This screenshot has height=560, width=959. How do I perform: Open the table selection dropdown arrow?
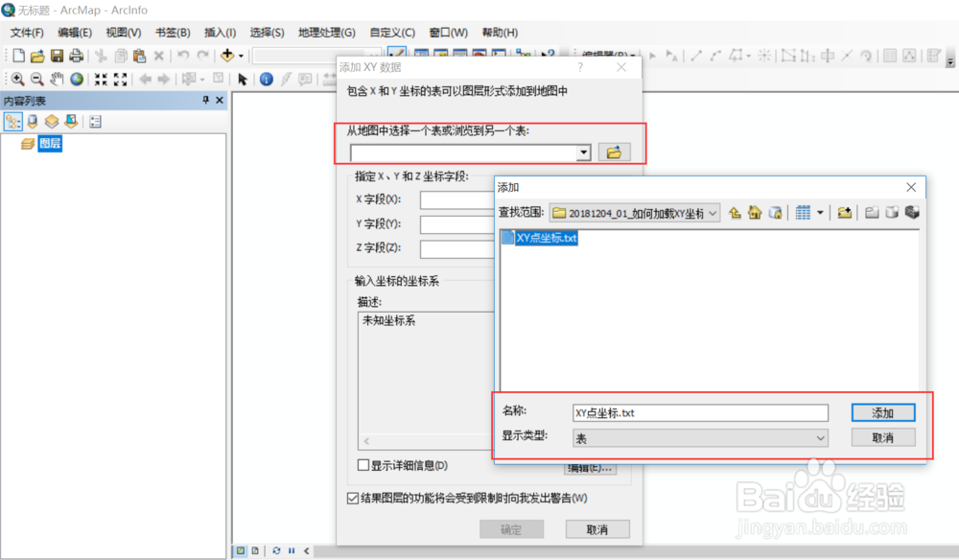click(583, 152)
